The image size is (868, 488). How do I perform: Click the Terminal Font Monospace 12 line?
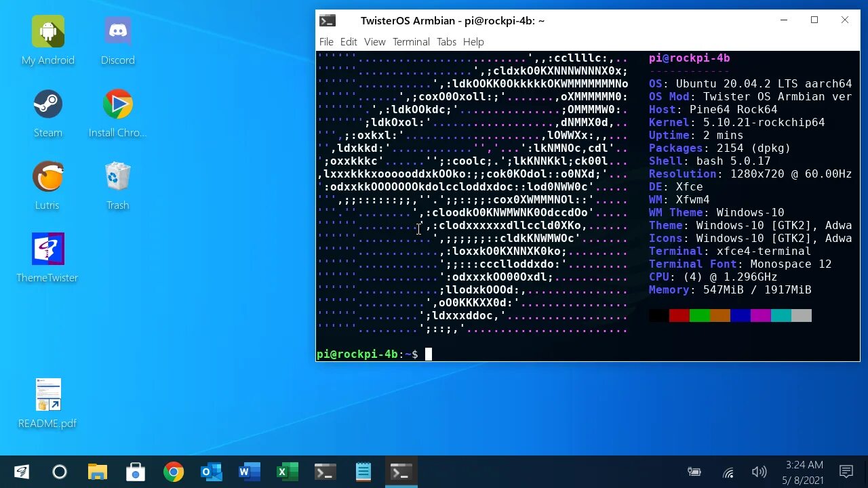point(740,264)
